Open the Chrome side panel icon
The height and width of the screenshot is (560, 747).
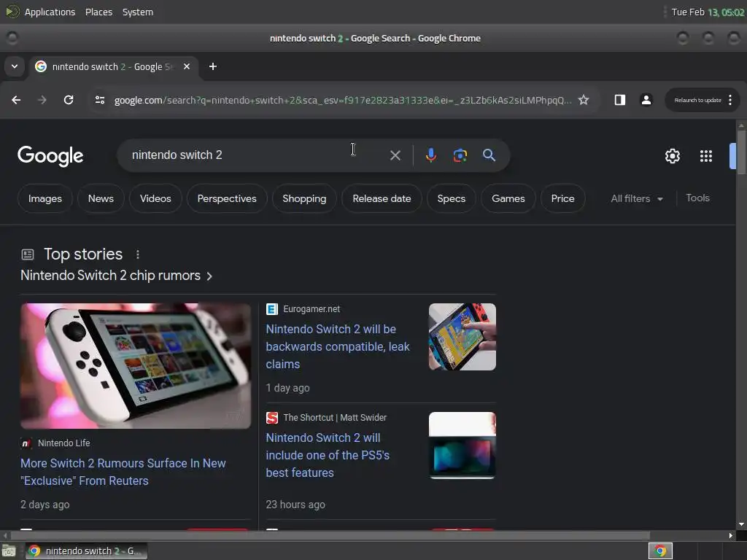pos(620,100)
